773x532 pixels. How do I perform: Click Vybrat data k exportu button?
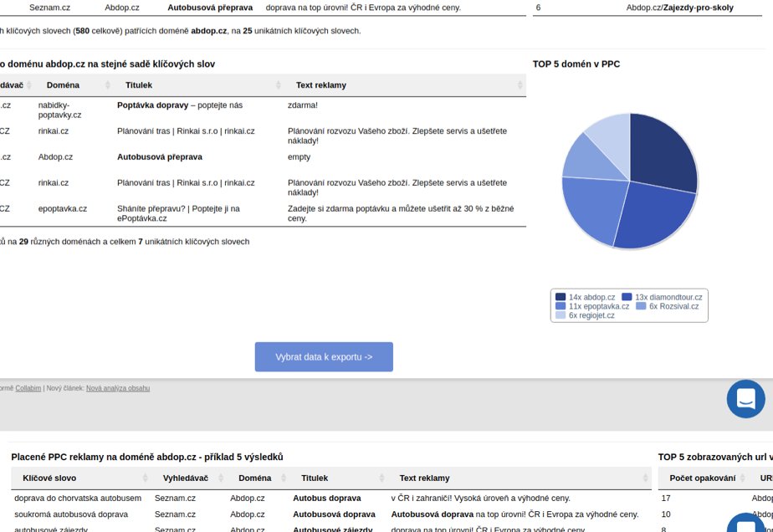pos(324,357)
